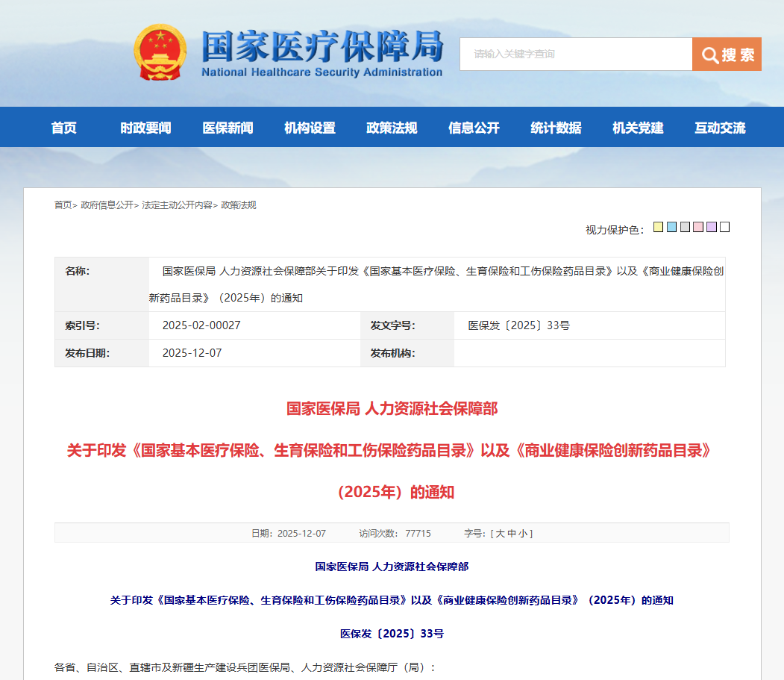Set font size to 大 (large)
The width and height of the screenshot is (784, 680).
coord(500,534)
